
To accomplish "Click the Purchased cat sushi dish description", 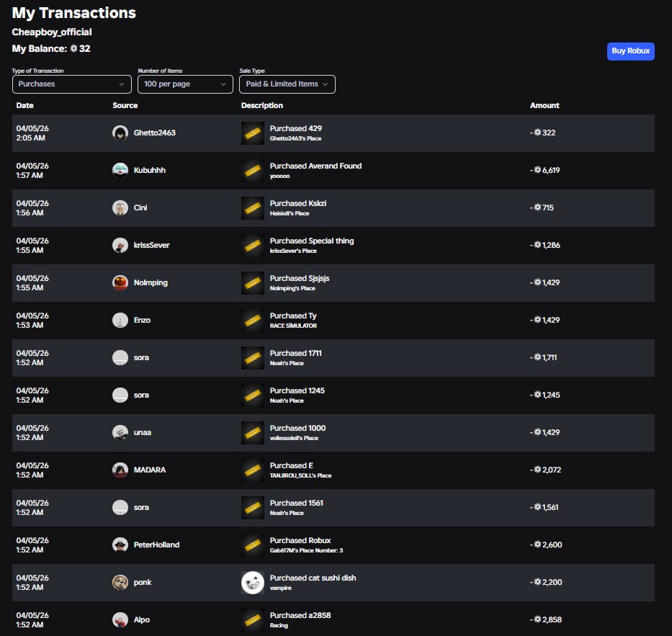I will (x=313, y=578).
